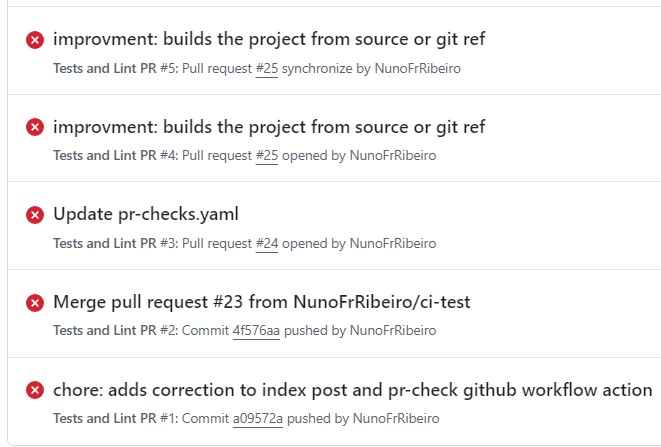Open the Merge pull request #23 run
The image size is (661, 447).
[x=261, y=301]
